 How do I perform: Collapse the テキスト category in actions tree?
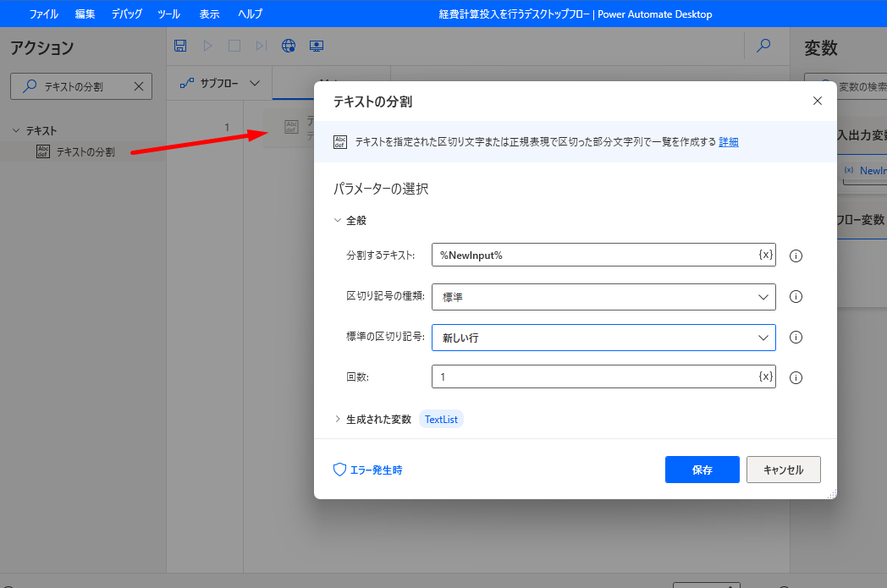[x=16, y=130]
